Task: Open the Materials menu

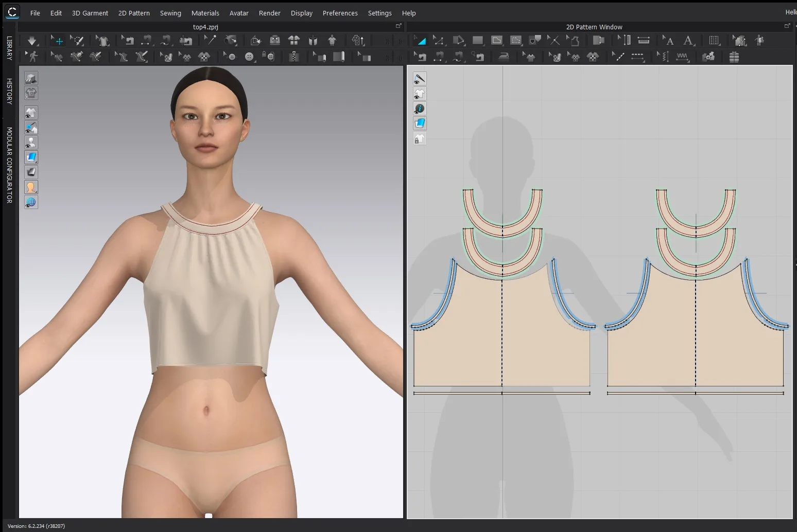Action: coord(205,13)
